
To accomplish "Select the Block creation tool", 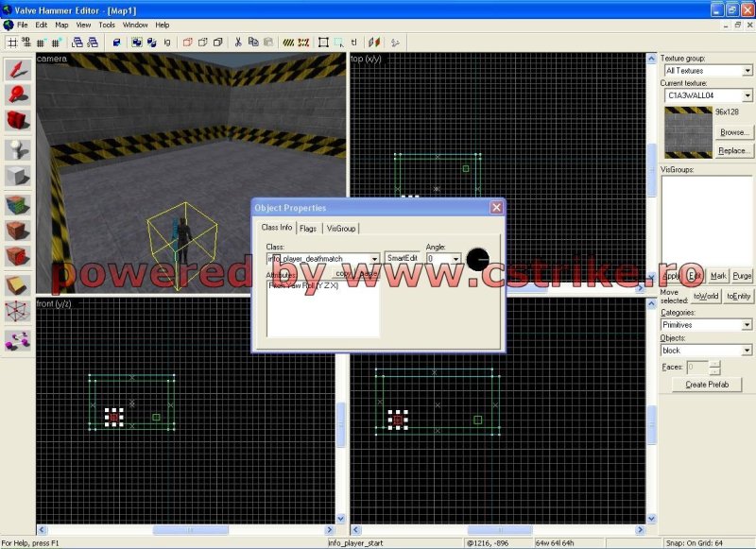I will (18, 176).
